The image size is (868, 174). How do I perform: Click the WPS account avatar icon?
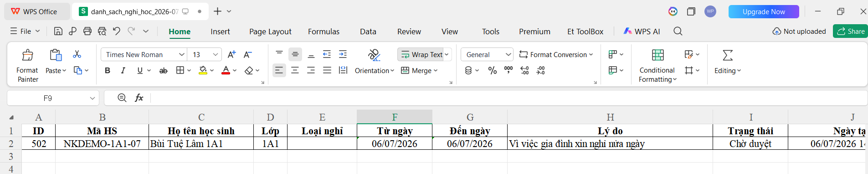pyautogui.click(x=710, y=11)
